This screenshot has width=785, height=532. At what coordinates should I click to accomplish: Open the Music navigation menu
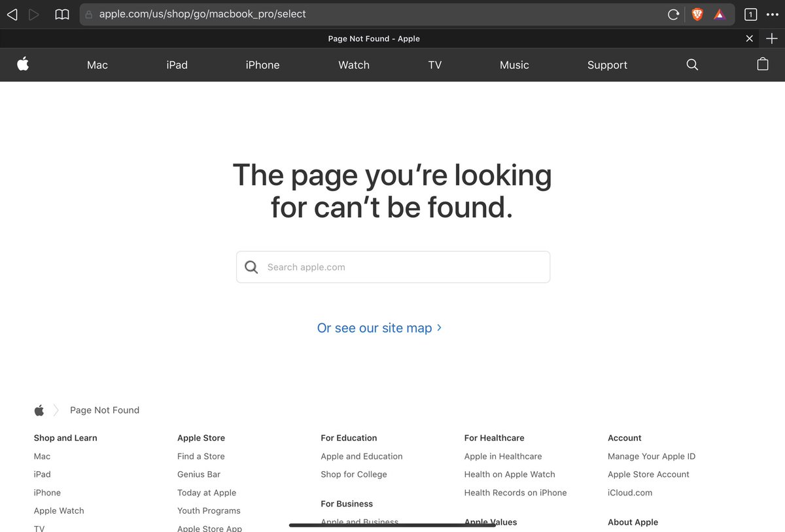[x=514, y=65]
